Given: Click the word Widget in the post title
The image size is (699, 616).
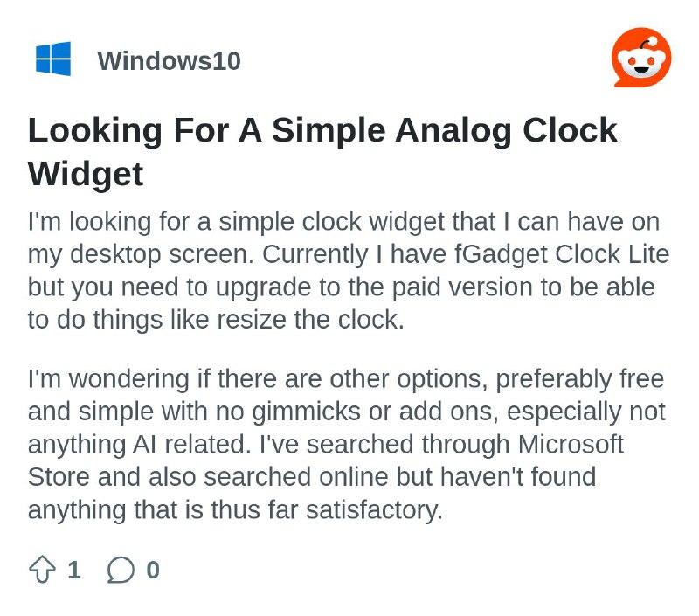Looking at the screenshot, I should (86, 174).
